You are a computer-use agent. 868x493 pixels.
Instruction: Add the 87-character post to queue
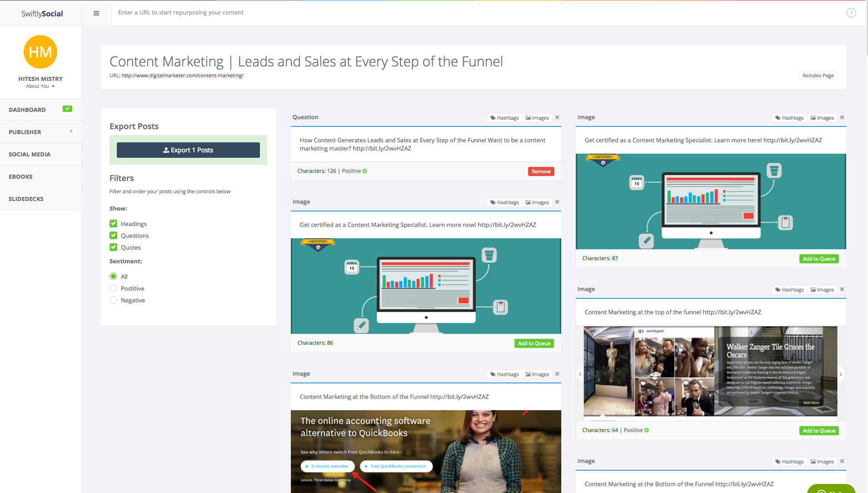point(819,259)
